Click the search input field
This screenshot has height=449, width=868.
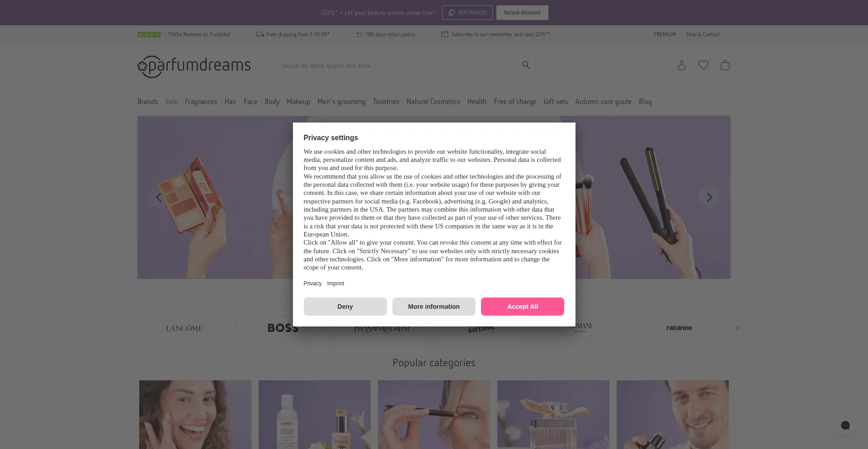[398, 66]
